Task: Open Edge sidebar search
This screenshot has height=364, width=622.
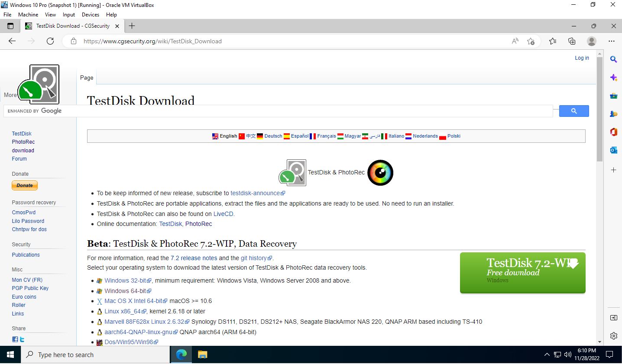Action: (613, 59)
